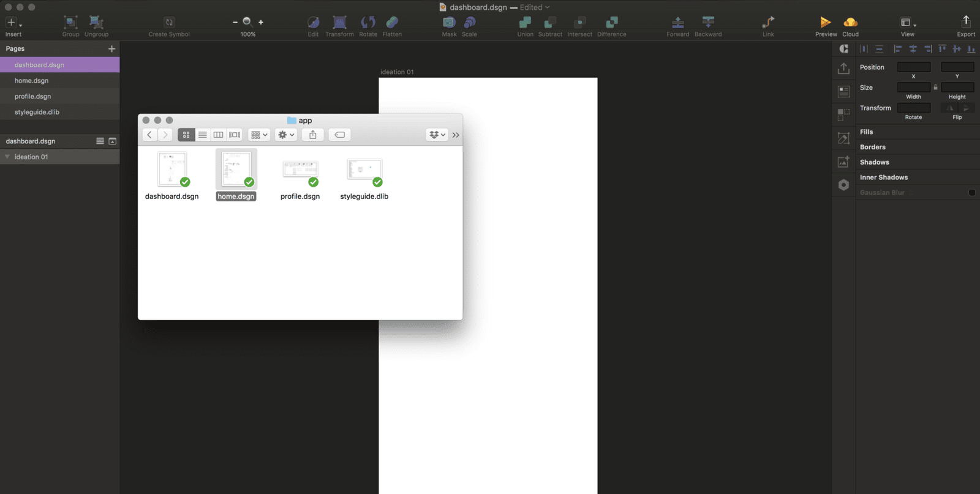
Task: Click the Create Symbol icon
Action: tap(169, 23)
